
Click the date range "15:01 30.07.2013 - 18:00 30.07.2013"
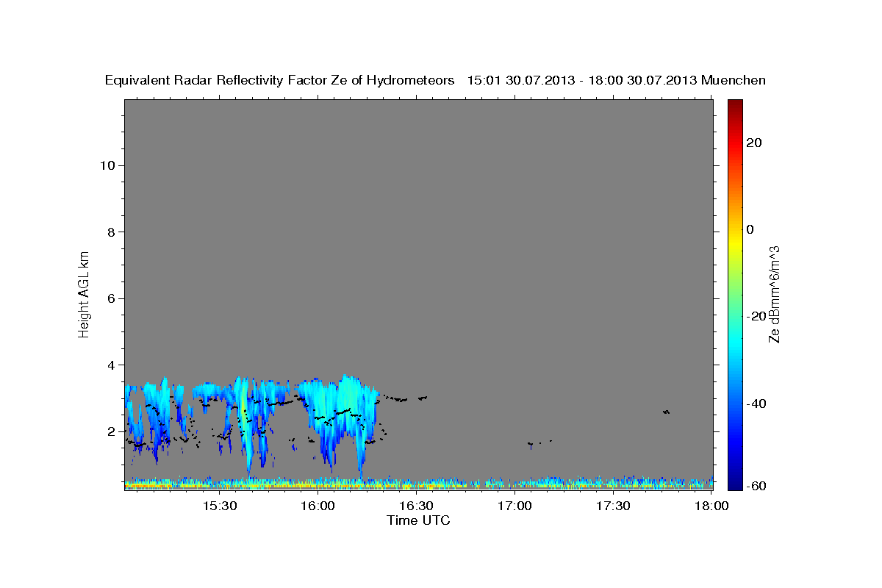pos(582,80)
